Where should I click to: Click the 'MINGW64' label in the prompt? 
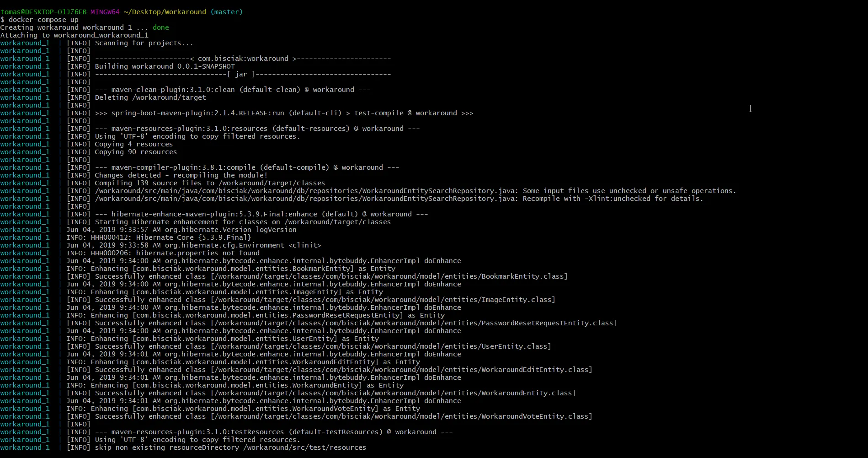pyautogui.click(x=105, y=12)
